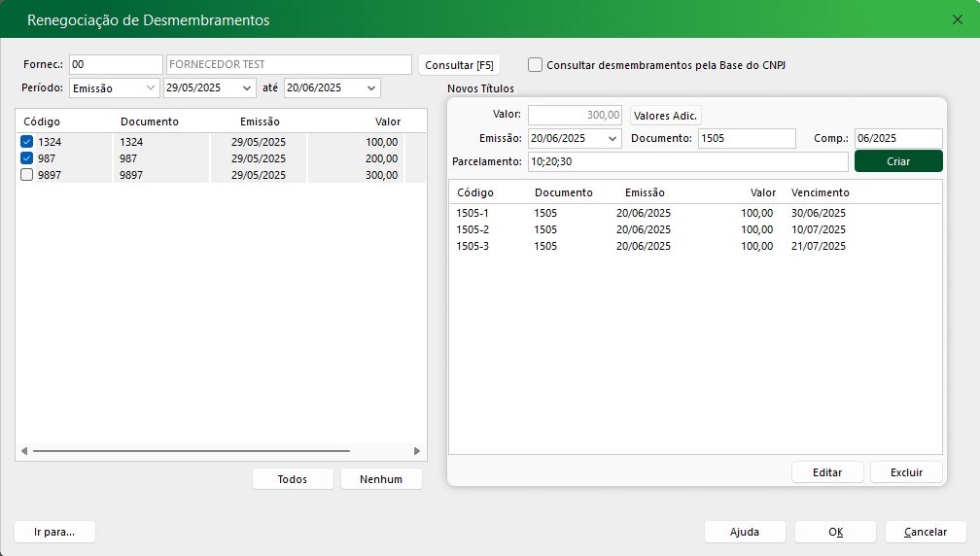Click the green Criar button
The width and height of the screenshot is (980, 556).
(897, 161)
